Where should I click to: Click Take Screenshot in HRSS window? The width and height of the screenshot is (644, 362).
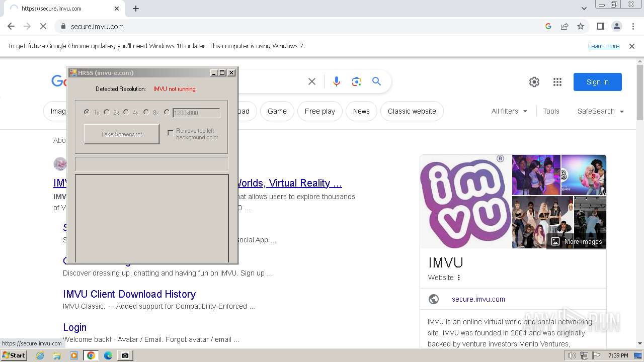click(121, 134)
